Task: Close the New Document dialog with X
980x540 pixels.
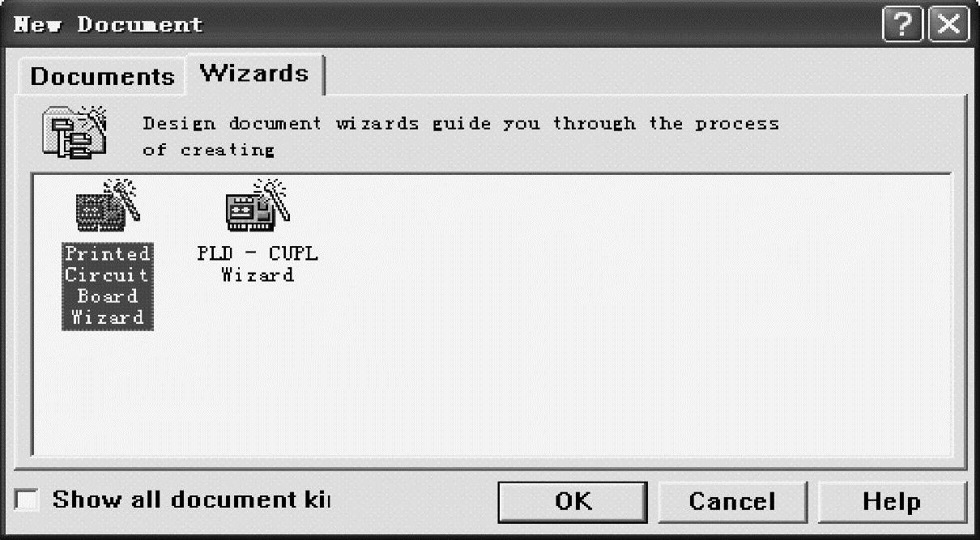Action: (948, 24)
